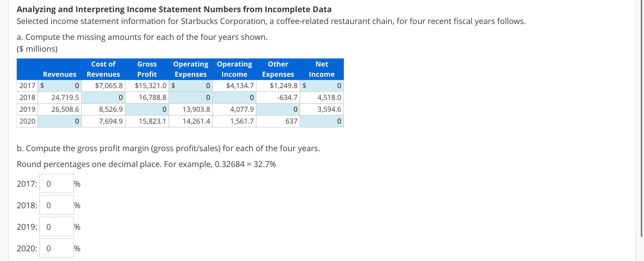This screenshot has width=644, height=261.
Task: Select the 2019 gross profit margin field
Action: tap(57, 227)
